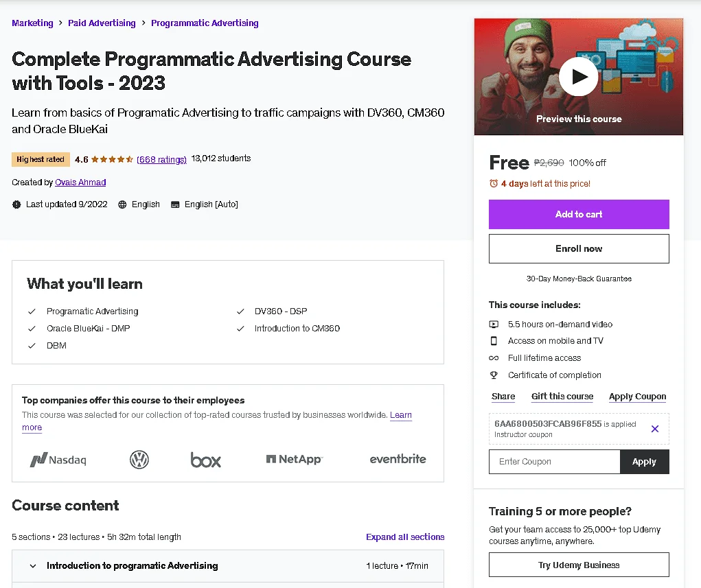Click '1 lecture • 17min' text
Image resolution: width=701 pixels, height=588 pixels.
click(397, 566)
